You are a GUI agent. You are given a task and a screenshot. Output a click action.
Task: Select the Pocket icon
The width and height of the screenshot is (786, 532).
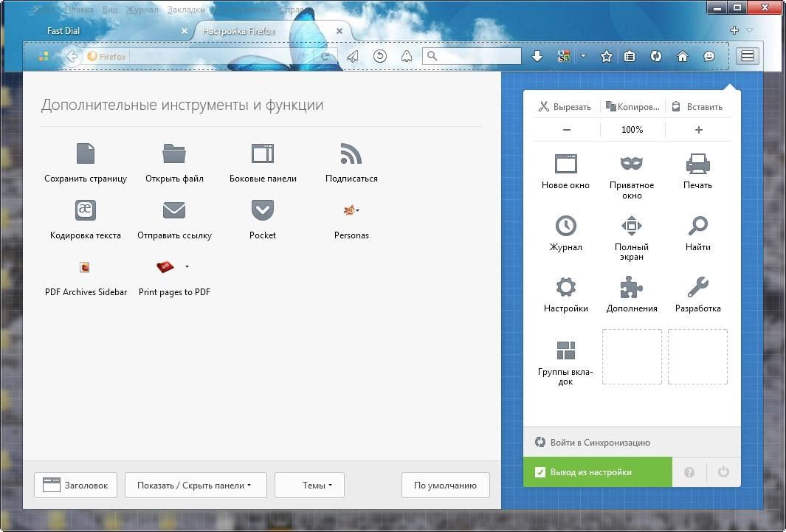click(x=263, y=210)
